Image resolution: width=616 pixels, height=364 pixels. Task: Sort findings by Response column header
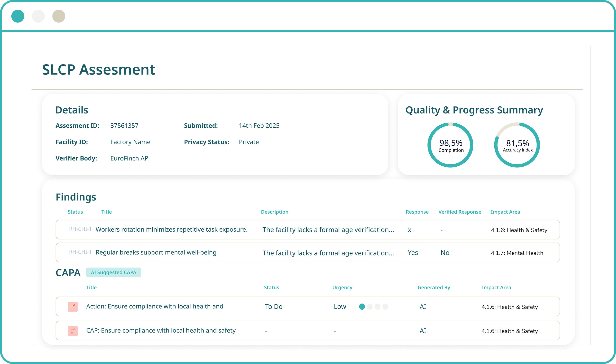(x=417, y=212)
